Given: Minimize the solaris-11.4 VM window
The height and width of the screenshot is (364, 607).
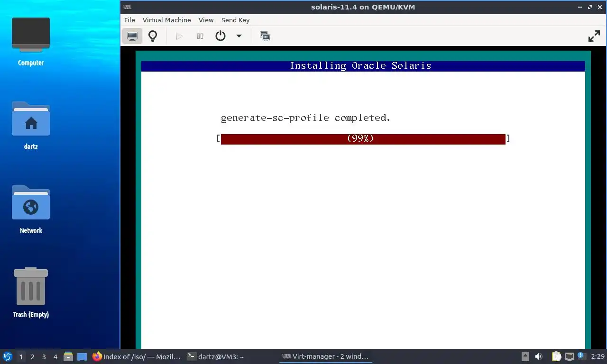Looking at the screenshot, I should point(580,7).
